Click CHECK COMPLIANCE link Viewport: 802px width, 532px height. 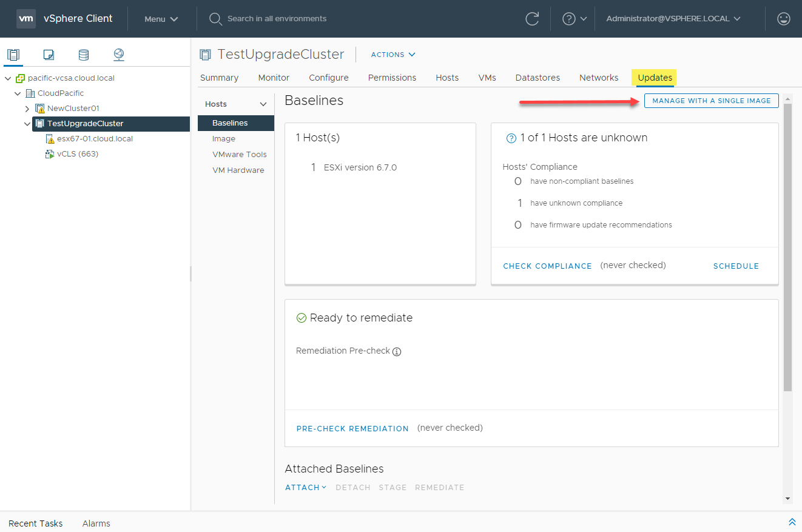tap(547, 266)
